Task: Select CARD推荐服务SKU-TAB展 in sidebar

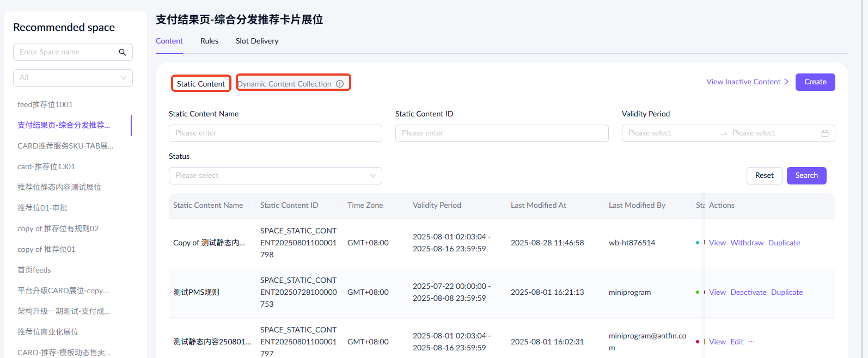Action: tap(65, 146)
